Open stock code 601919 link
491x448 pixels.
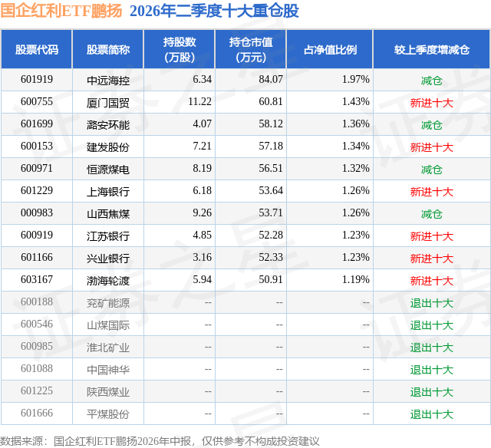(x=37, y=80)
